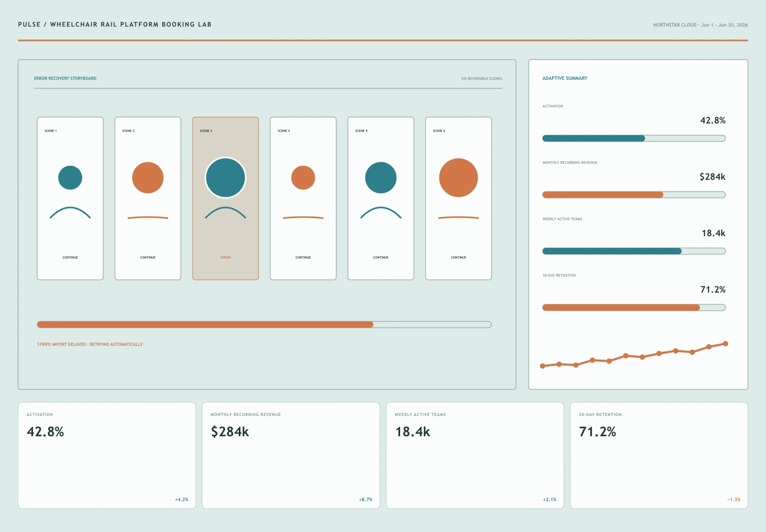766x532 pixels.
Task: Click the "Stripe import delayed" status message
Action: point(90,345)
